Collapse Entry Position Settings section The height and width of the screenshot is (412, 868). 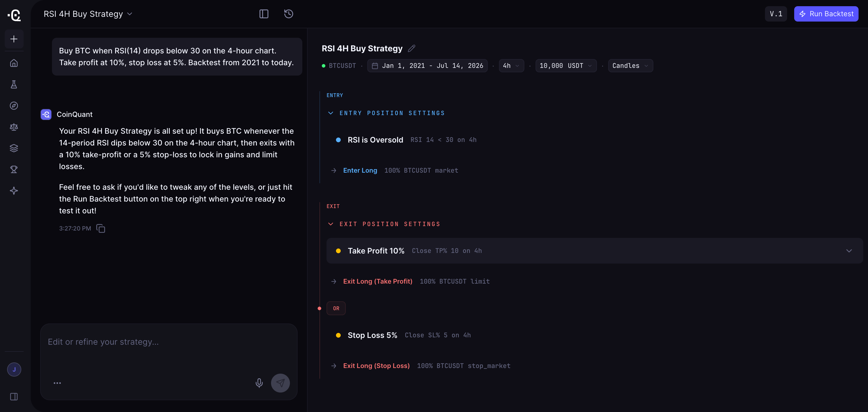coord(331,113)
